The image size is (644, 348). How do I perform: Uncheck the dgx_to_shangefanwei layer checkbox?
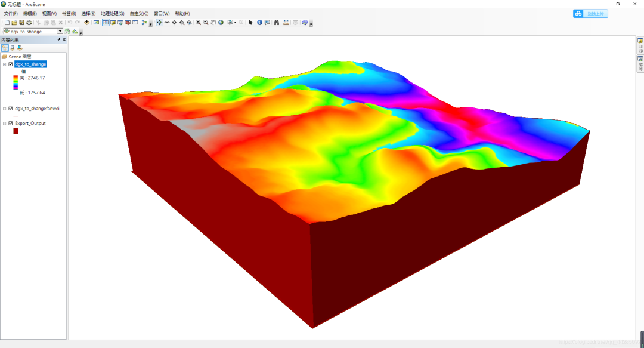pos(11,109)
